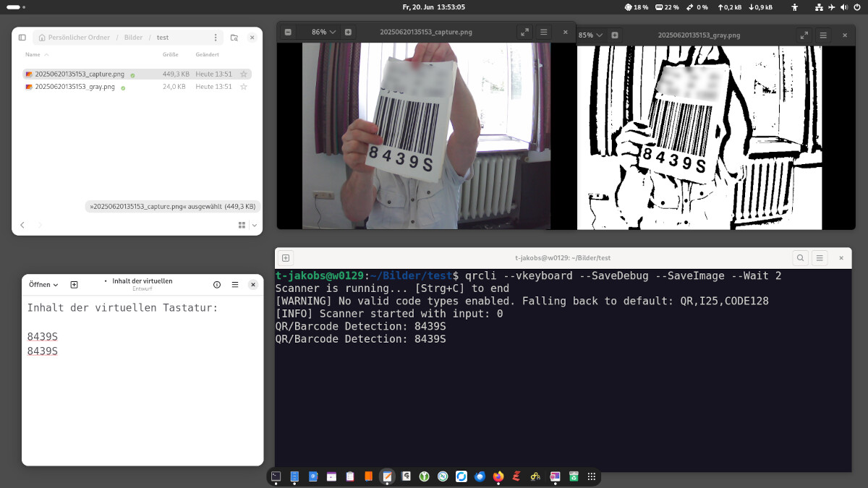Screen dimensions: 868x488
Task: Zoom out in the capture.png viewer
Action: click(288, 32)
